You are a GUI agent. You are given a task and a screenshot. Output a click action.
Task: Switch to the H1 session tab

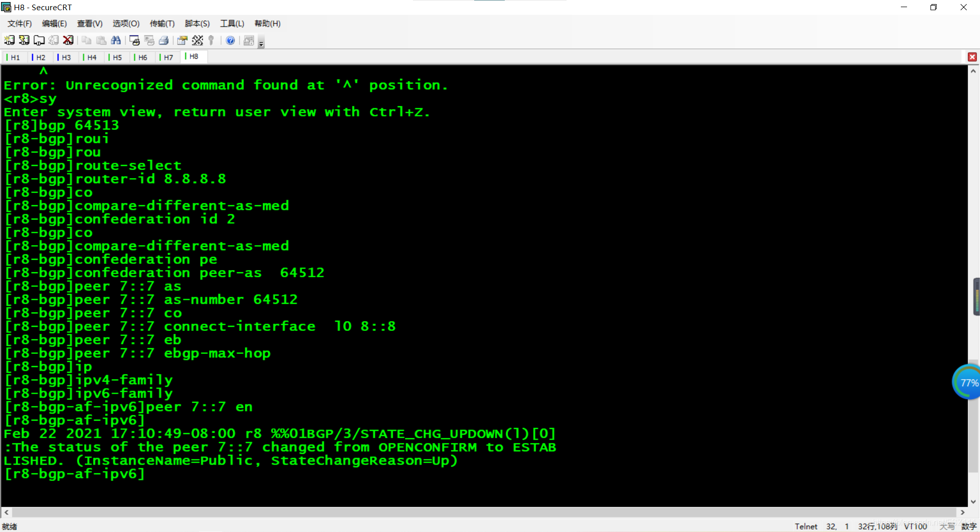coord(13,57)
